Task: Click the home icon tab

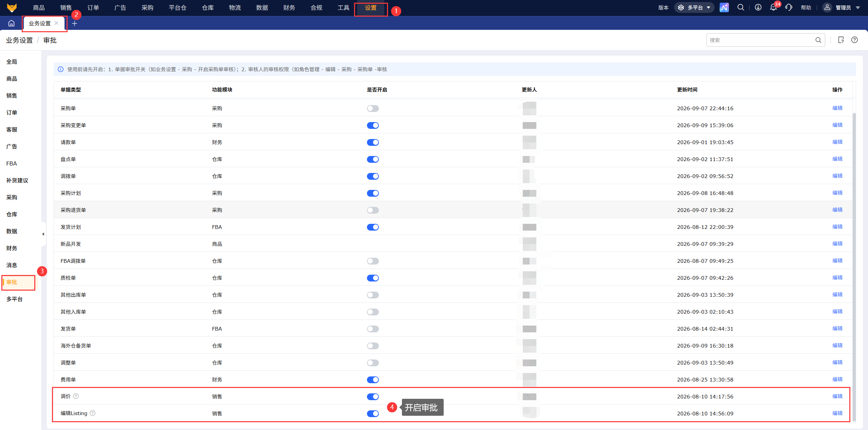Action: [11, 23]
